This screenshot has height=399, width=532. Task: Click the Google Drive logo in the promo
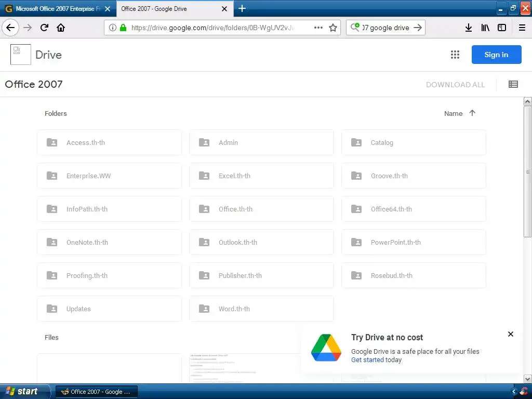click(326, 348)
